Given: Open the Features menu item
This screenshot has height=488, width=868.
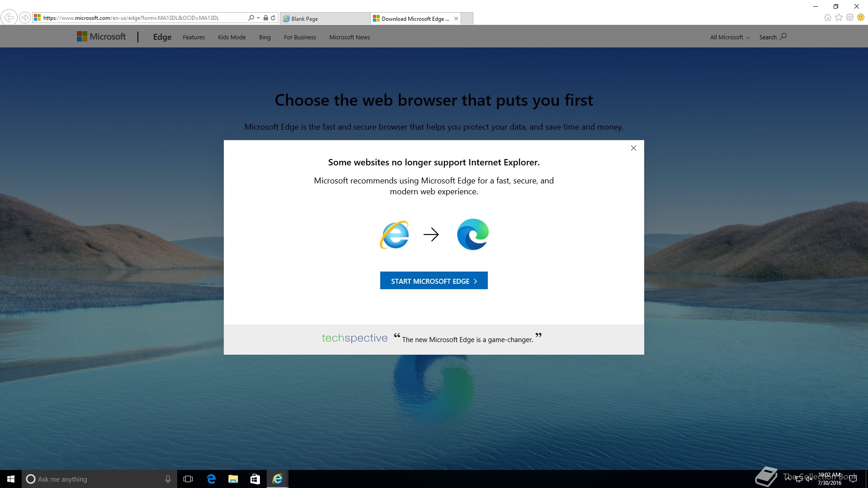Looking at the screenshot, I should pos(193,37).
